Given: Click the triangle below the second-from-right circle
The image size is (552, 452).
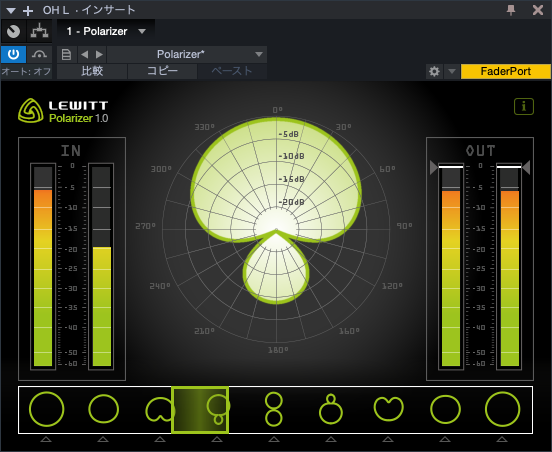Looking at the screenshot, I should (x=445, y=439).
